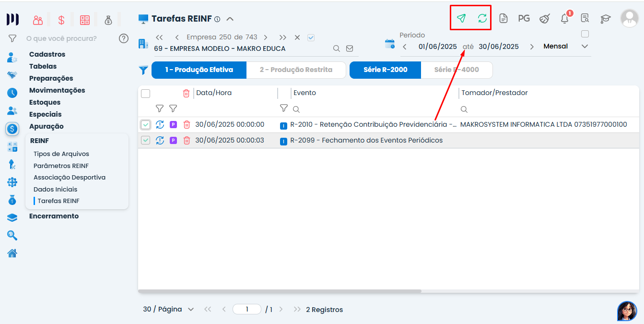Image resolution: width=644 pixels, height=324 pixels.
Task: Uncheck the R-2010 row checkbox
Action: pyautogui.click(x=146, y=125)
